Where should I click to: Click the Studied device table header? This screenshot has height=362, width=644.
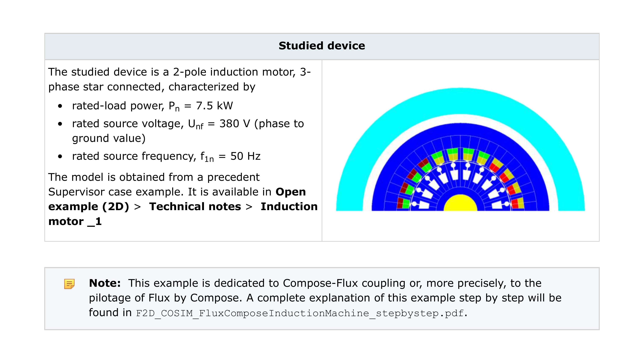click(322, 46)
